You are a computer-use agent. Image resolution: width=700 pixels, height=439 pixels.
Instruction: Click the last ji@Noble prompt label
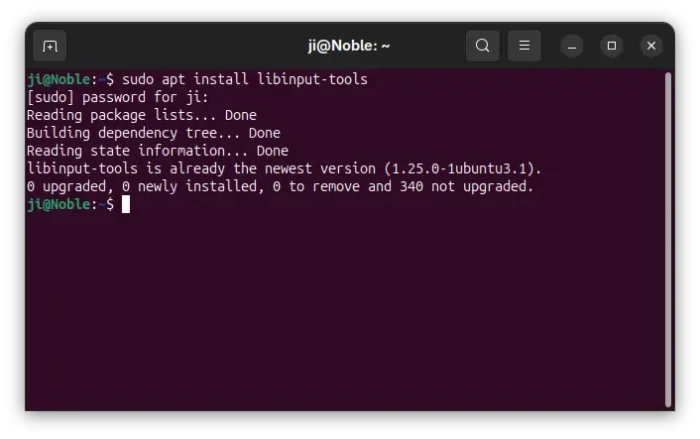click(x=62, y=204)
